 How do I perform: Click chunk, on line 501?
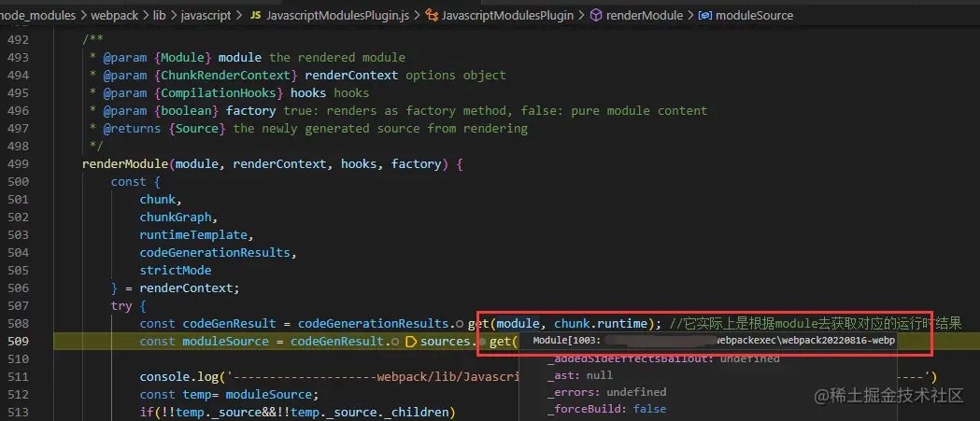pyautogui.click(x=161, y=200)
